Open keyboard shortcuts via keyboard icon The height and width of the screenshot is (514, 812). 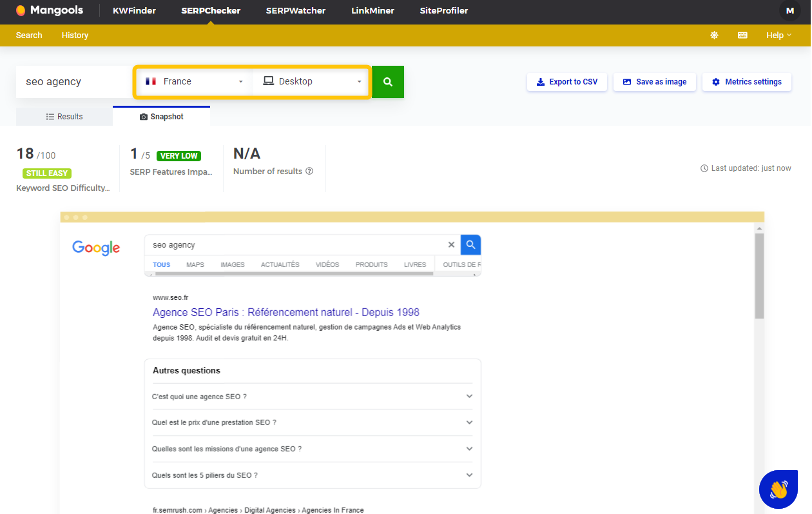(x=742, y=35)
